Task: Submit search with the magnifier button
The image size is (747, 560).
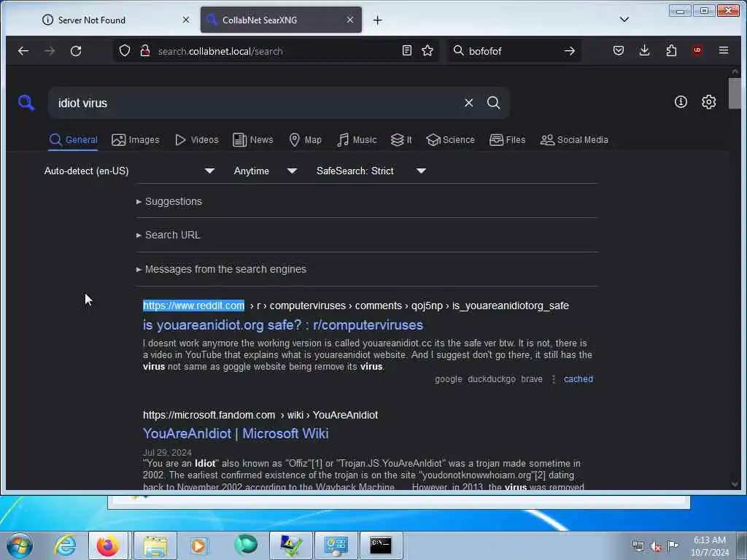Action: point(494,103)
